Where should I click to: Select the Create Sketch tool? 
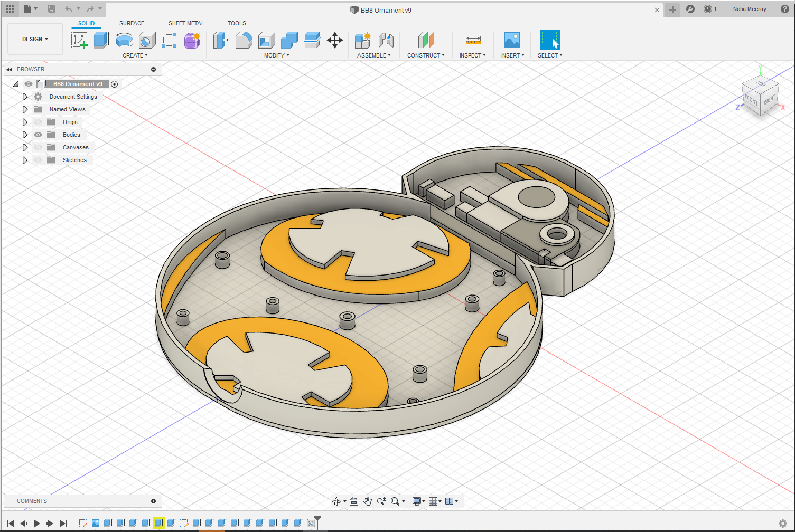tap(79, 40)
